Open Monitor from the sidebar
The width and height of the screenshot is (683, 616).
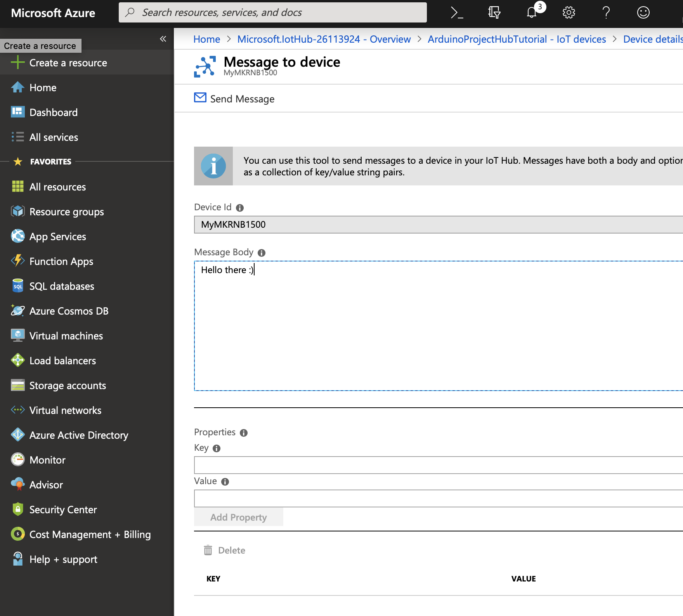click(48, 460)
